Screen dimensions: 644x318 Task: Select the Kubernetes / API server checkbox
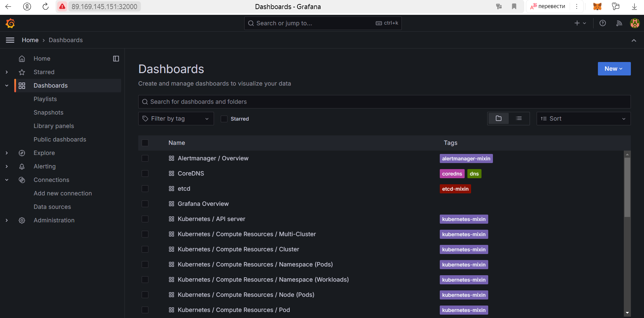[x=145, y=219]
